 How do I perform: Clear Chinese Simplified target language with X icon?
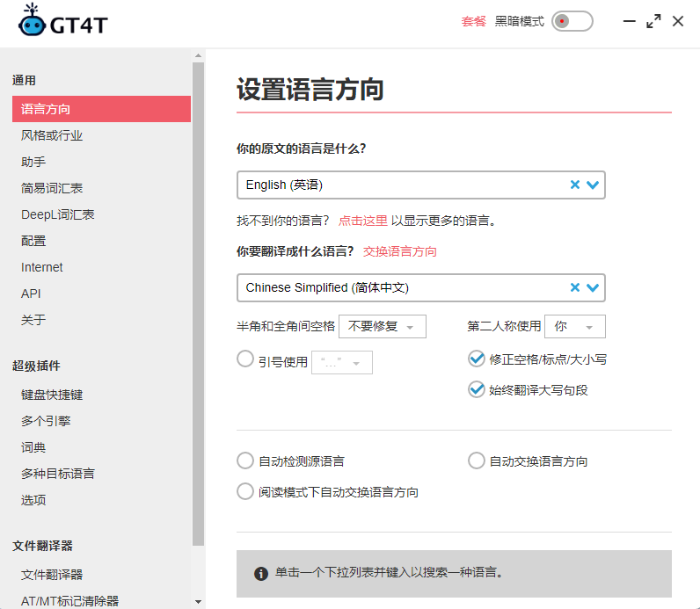[575, 287]
